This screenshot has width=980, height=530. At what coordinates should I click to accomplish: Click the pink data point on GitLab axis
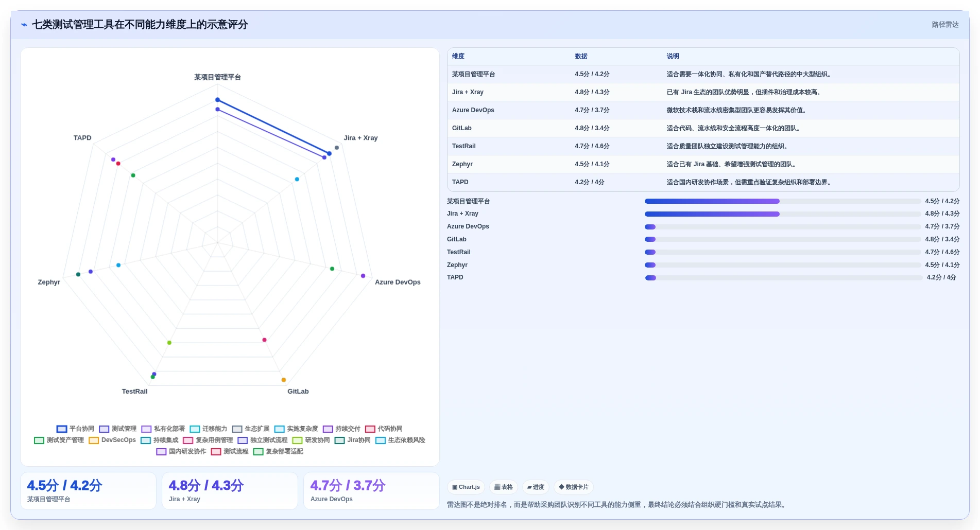tap(265, 340)
